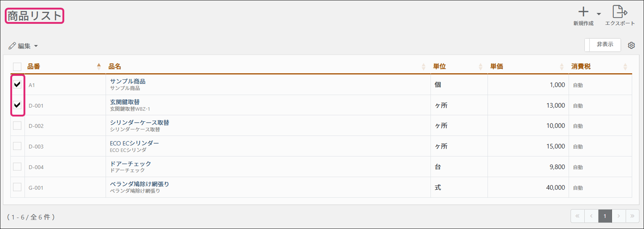Viewport: 644px width, 229px height.
Task: Sort by 品番 column sort arrows
Action: point(99,66)
